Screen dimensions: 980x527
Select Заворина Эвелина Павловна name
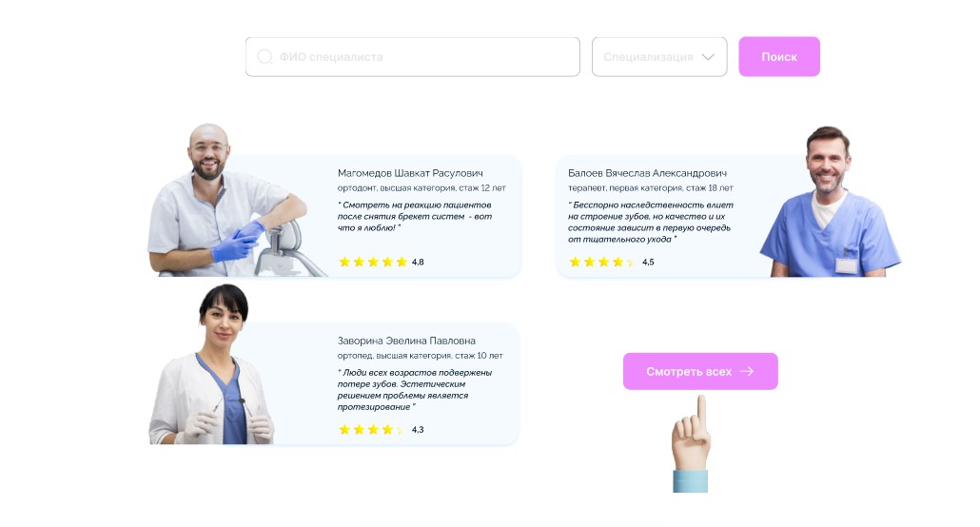[406, 341]
